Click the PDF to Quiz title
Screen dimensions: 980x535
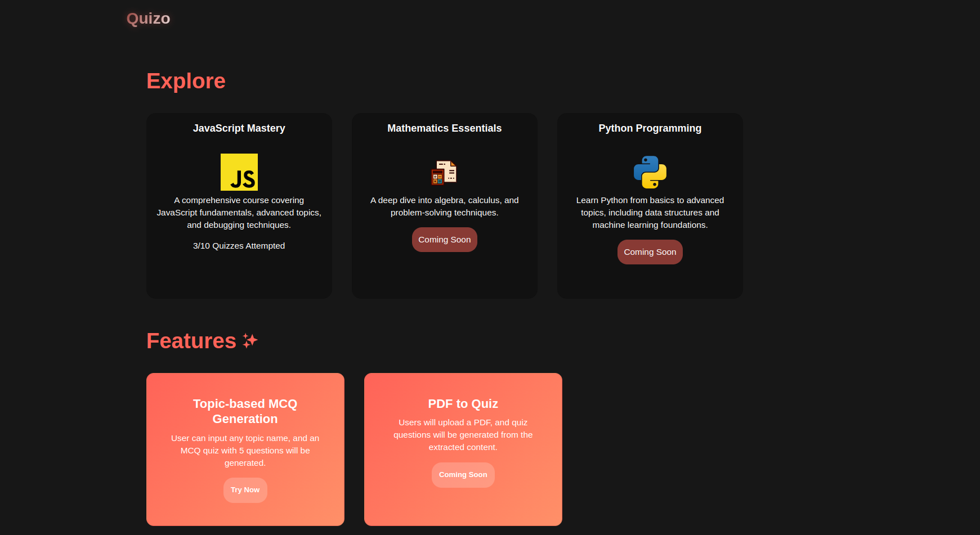click(x=463, y=404)
